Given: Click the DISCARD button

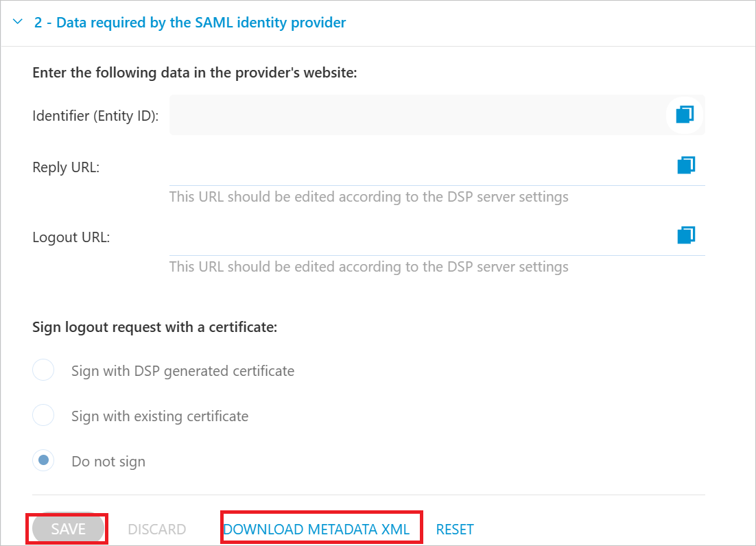Looking at the screenshot, I should (157, 529).
